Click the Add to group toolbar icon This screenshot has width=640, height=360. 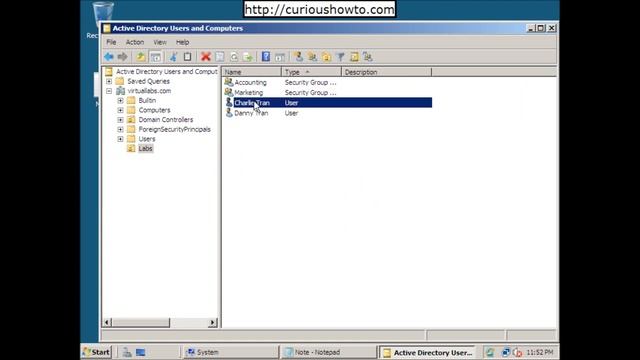pyautogui.click(x=368, y=57)
